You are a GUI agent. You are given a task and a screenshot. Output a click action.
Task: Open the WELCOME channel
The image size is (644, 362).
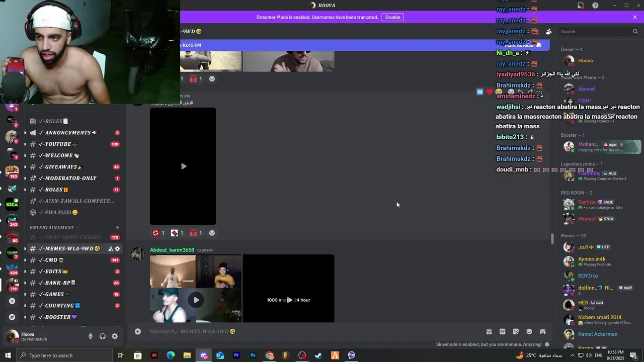point(74,155)
